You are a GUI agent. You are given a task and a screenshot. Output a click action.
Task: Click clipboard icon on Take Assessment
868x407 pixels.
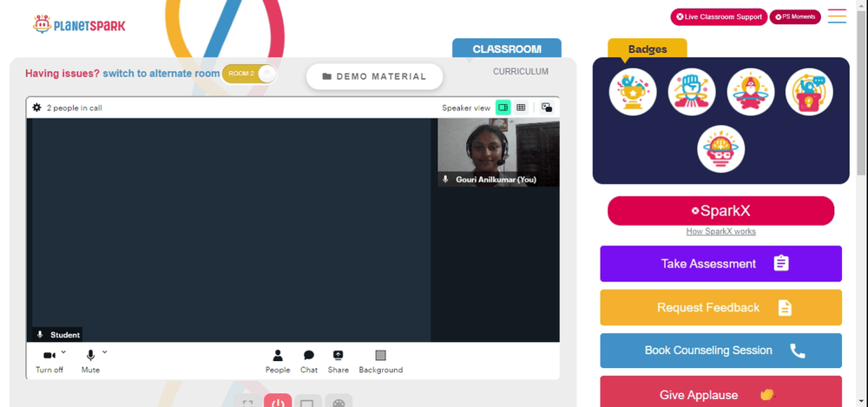(781, 263)
